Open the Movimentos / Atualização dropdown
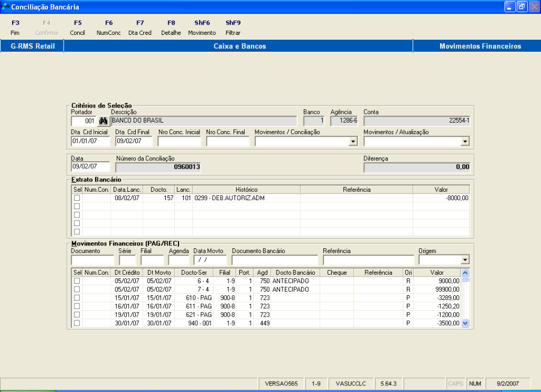This screenshot has width=541, height=392. point(465,142)
